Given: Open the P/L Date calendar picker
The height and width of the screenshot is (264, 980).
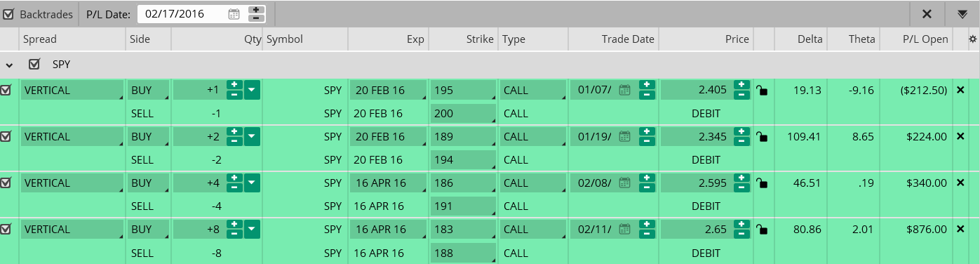Looking at the screenshot, I should coord(234,13).
